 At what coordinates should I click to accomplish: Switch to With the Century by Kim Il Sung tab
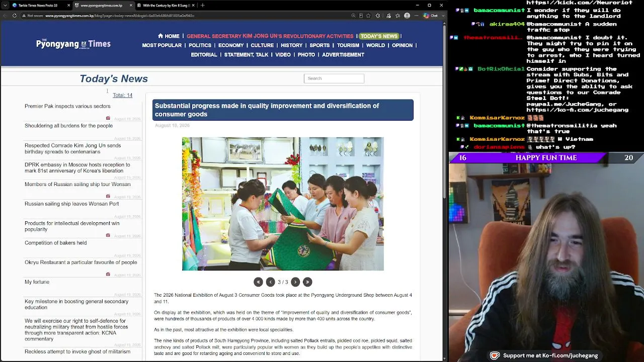[166, 6]
